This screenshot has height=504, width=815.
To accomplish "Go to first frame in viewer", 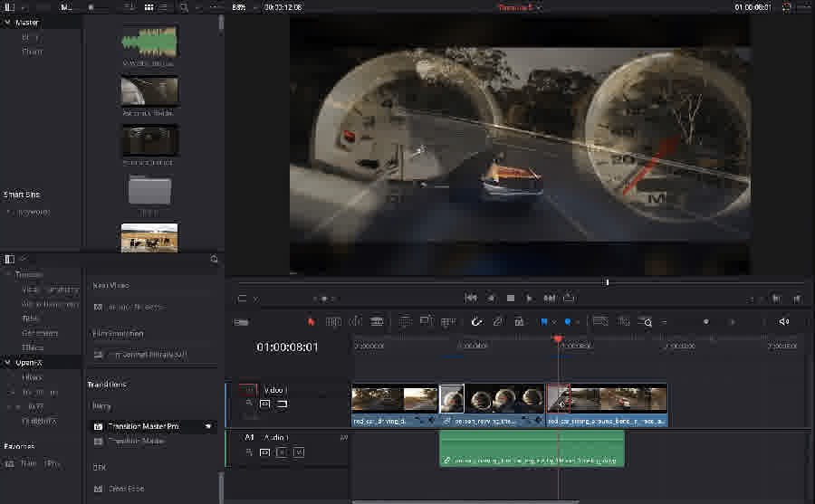I will point(471,299).
